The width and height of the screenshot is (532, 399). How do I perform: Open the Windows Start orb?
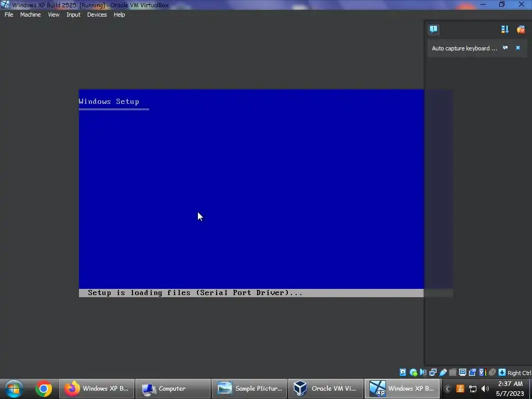[x=14, y=389]
